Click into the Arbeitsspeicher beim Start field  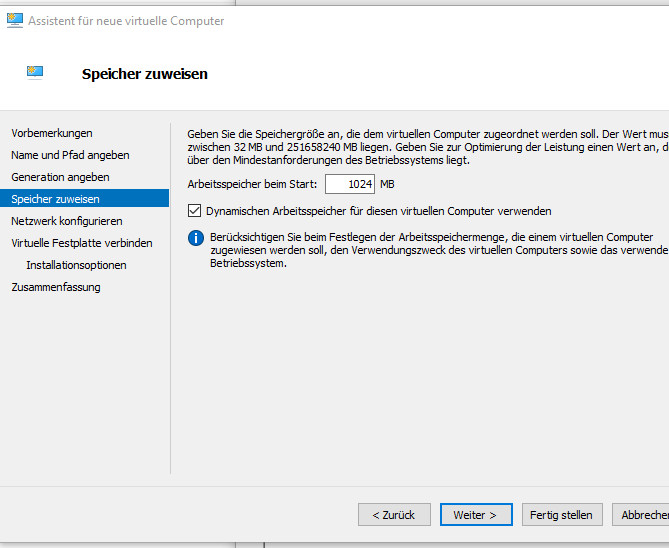pyautogui.click(x=349, y=184)
